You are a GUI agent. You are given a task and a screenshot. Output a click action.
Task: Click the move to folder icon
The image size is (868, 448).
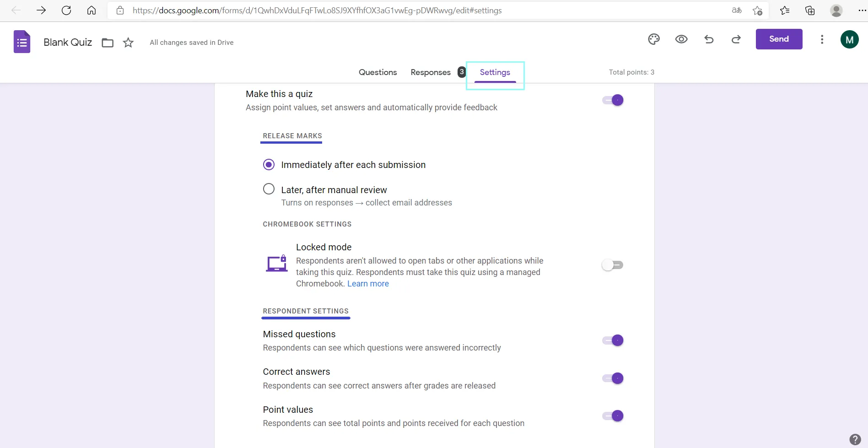tap(108, 43)
